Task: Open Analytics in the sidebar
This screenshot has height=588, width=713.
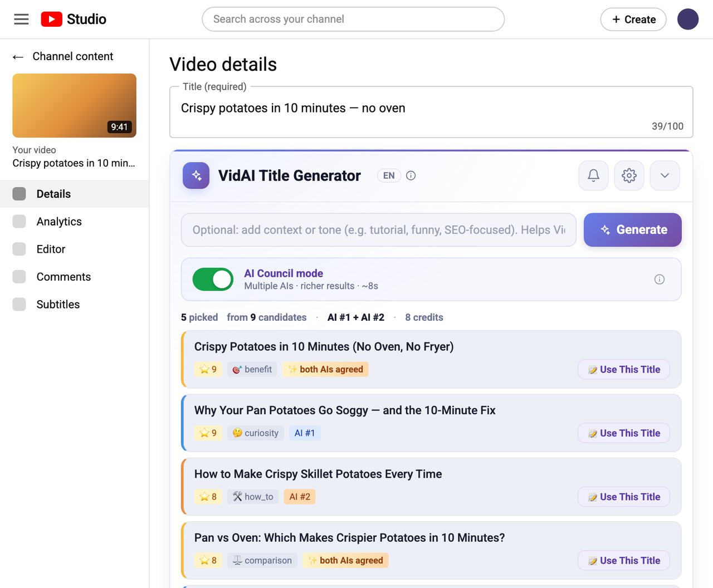Action: point(75,222)
